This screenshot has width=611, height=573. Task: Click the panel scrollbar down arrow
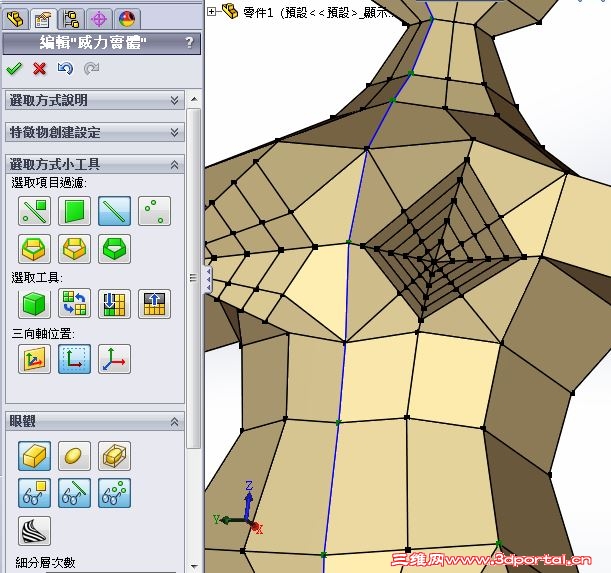point(194,566)
